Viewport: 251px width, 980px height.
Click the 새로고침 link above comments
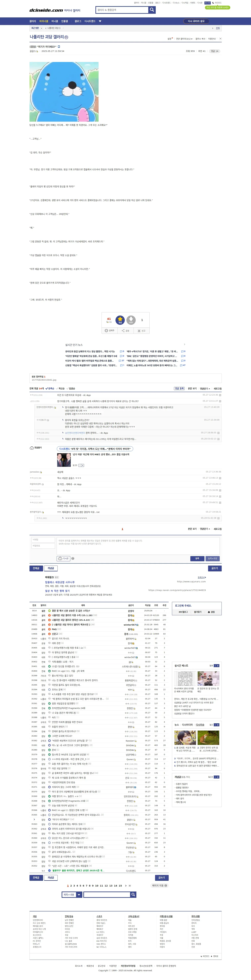218,388
